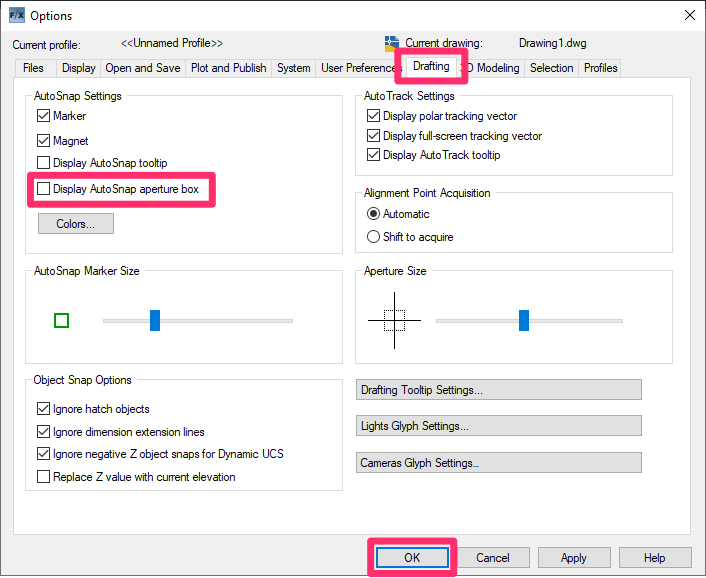Click the aperture crosshair preview
Image resolution: width=706 pixels, height=578 pixels.
click(x=394, y=321)
